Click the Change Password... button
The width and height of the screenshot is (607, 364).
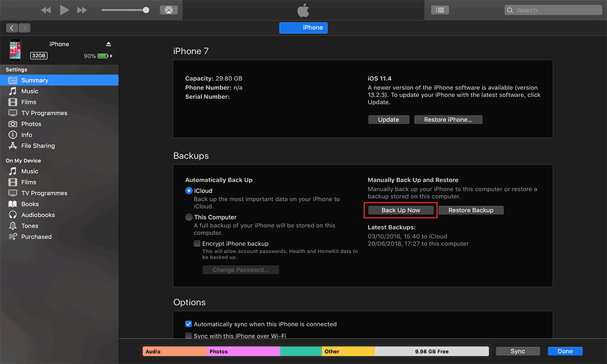coord(240,269)
